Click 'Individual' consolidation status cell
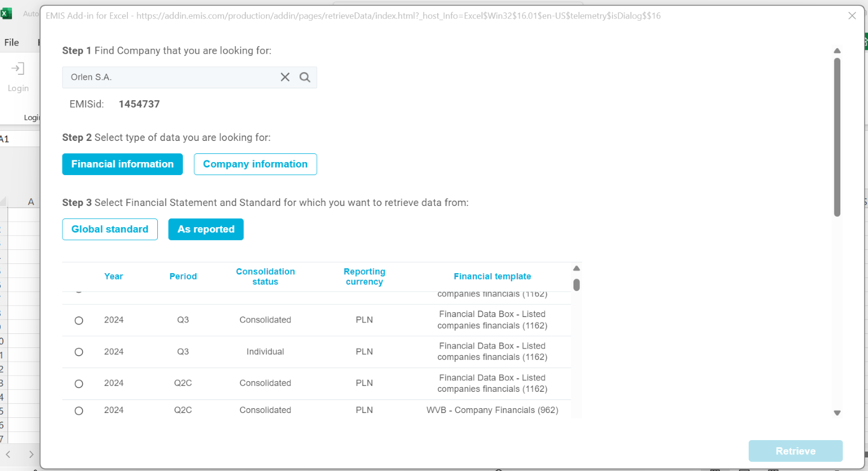 (265, 352)
